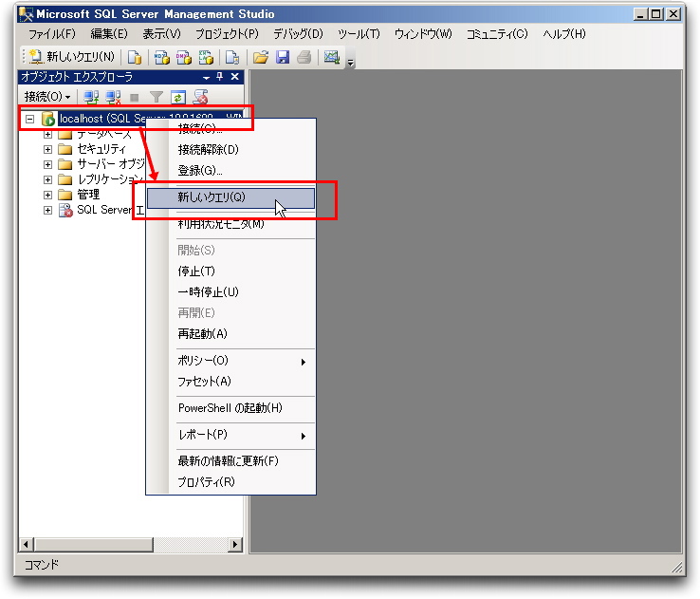
Task: Choose 一時停止(U) in the context menu
Action: coord(230,292)
